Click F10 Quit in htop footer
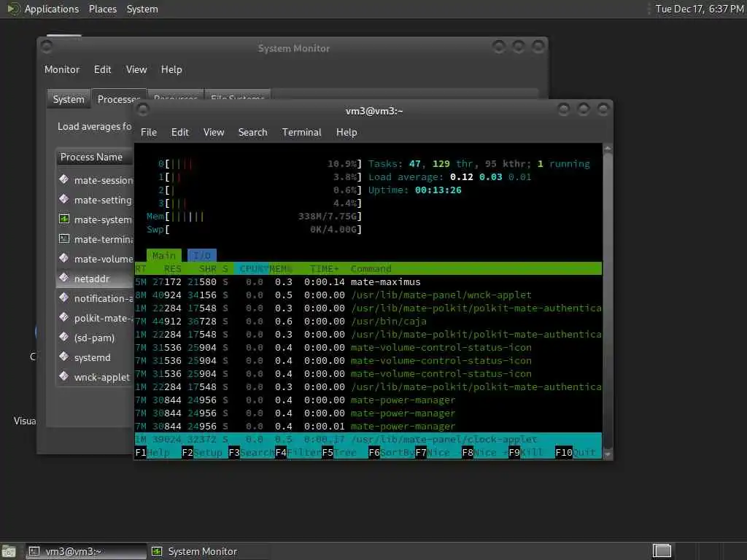This screenshot has height=560, width=747. [576, 452]
